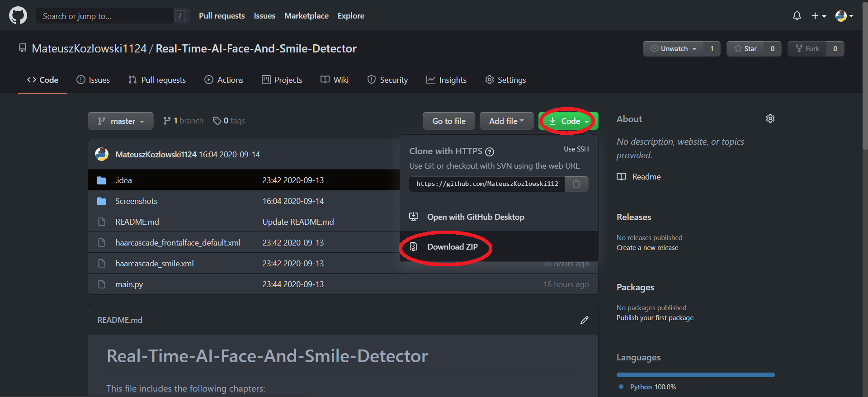
Task: Select the repository Pull requests tab
Action: coord(157,80)
